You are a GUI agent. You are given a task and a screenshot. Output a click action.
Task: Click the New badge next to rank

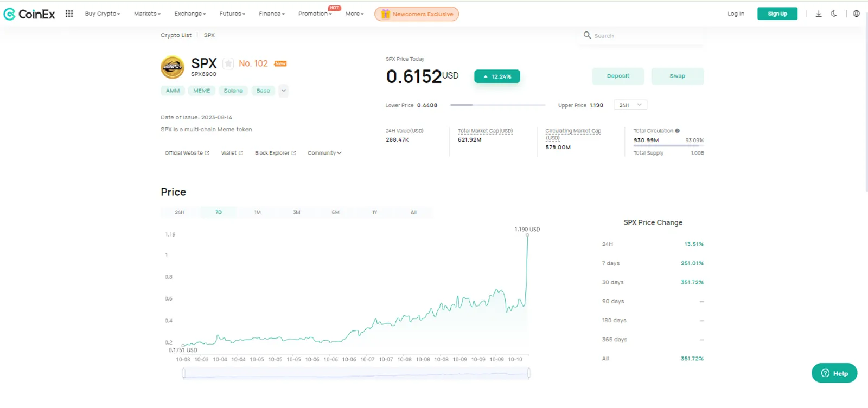point(280,63)
